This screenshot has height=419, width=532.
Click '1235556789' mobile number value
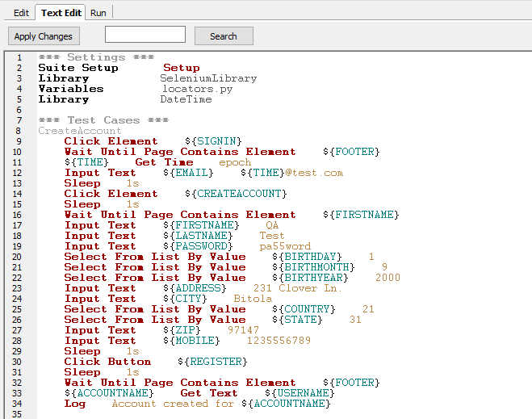pyautogui.click(x=279, y=341)
